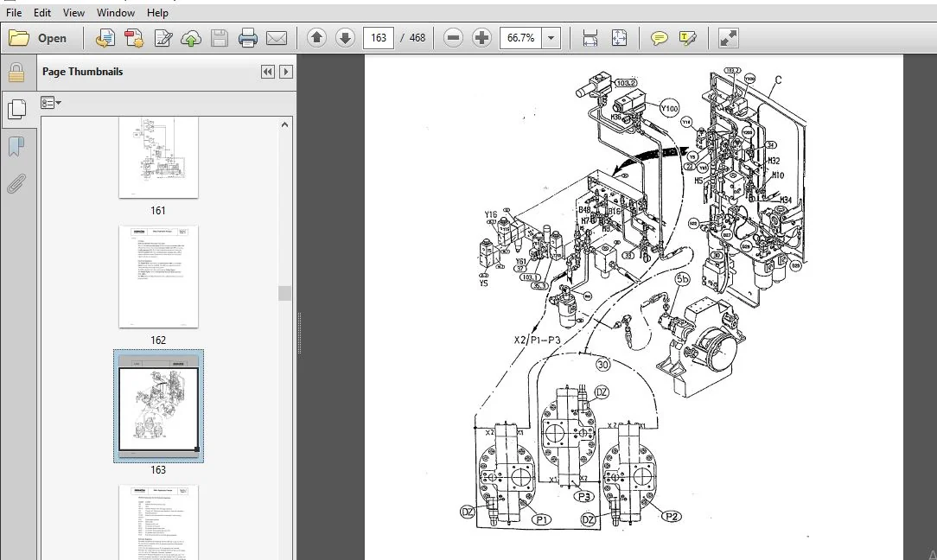Screen dimensions: 937x560
Task: Click the upload to cloud icon
Action: click(x=191, y=38)
